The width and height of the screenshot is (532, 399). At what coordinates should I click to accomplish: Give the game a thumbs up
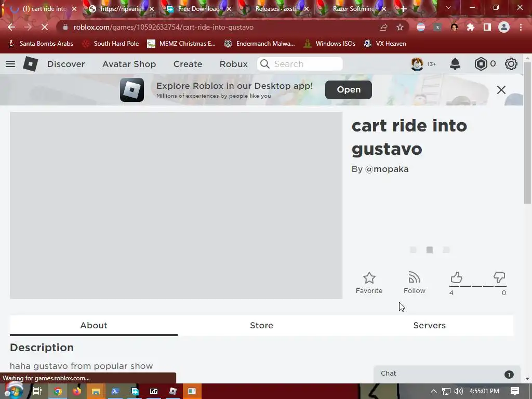pos(456,277)
